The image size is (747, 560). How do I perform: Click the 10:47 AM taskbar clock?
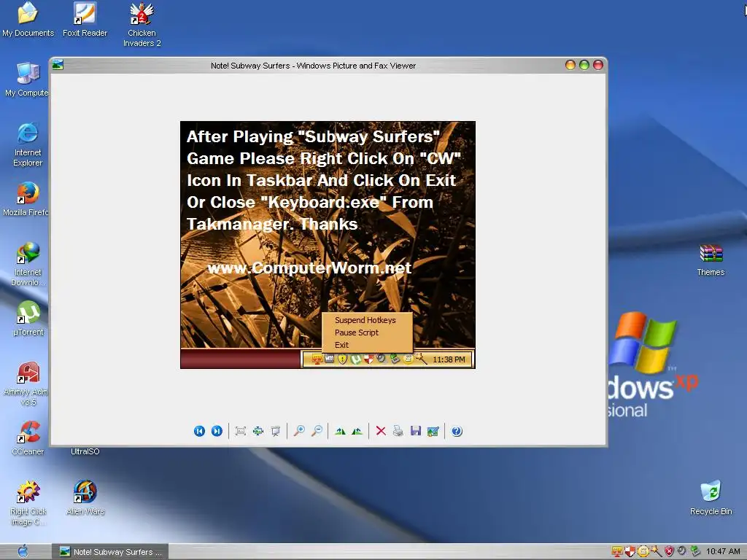[x=723, y=551]
